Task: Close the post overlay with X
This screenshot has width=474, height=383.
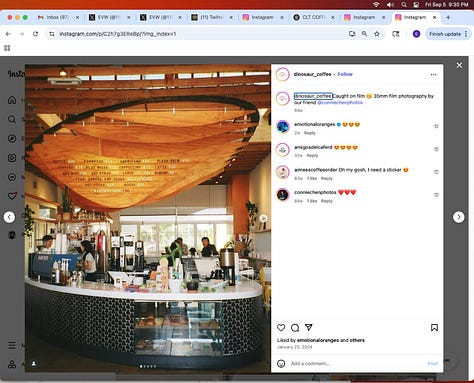Action: [459, 65]
